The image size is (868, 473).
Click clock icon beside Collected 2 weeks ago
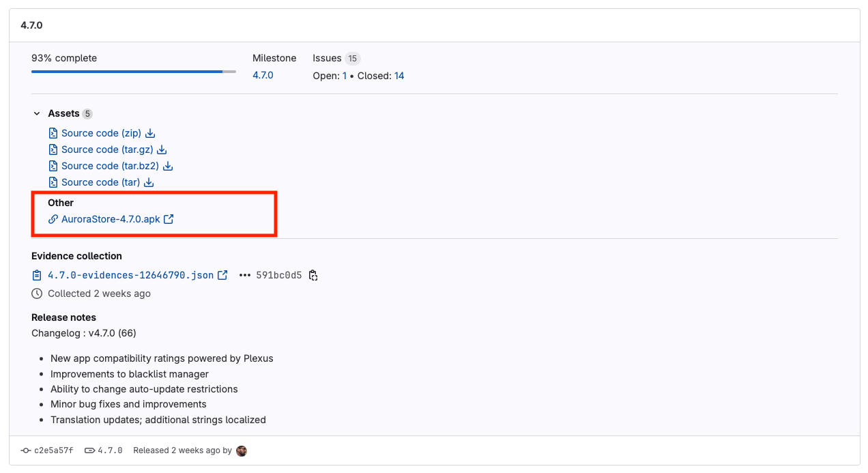[x=37, y=293]
